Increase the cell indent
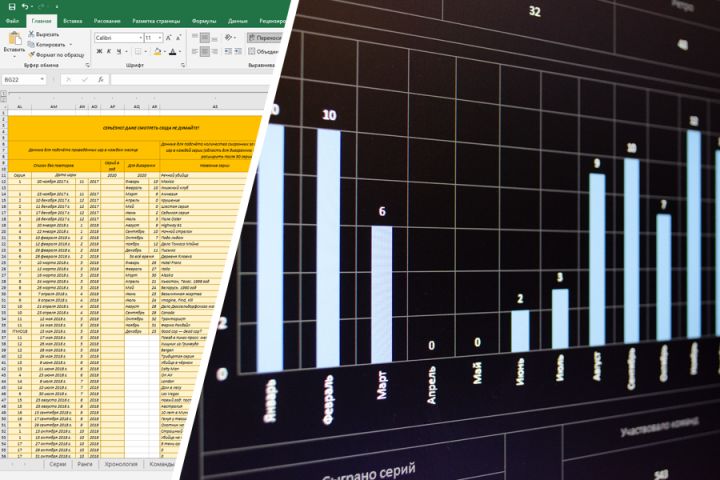The image size is (720, 480). 239,51
